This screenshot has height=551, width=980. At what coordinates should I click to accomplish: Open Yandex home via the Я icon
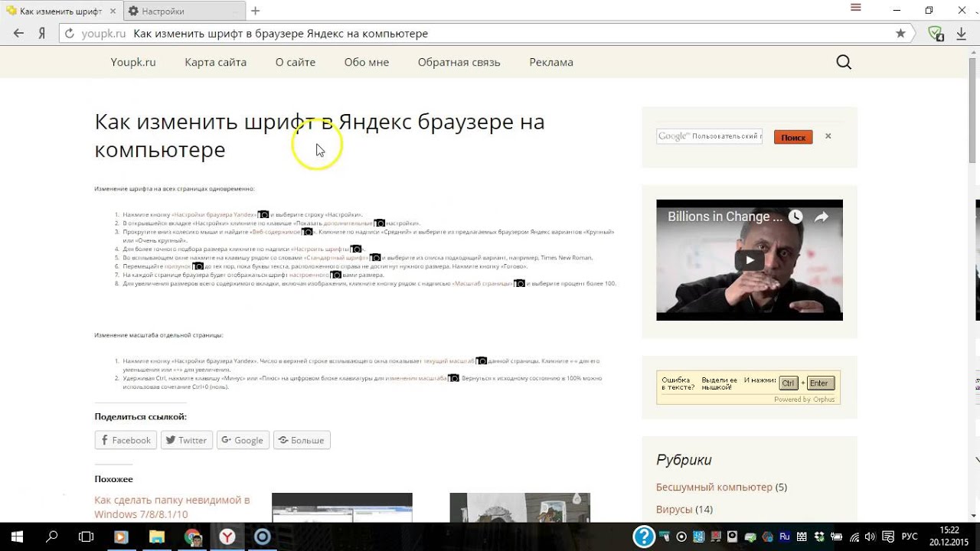tap(43, 34)
